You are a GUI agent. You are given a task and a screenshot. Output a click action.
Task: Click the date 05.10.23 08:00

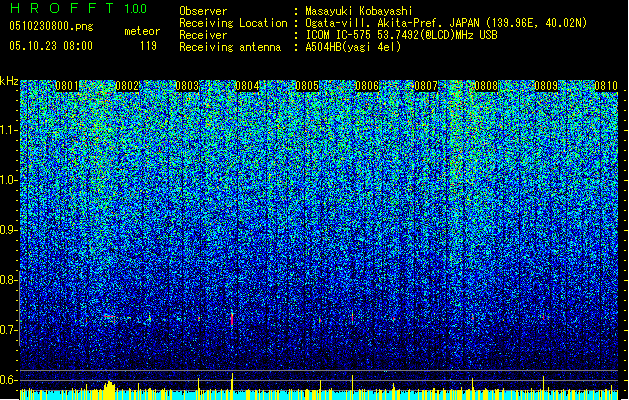(x=51, y=46)
